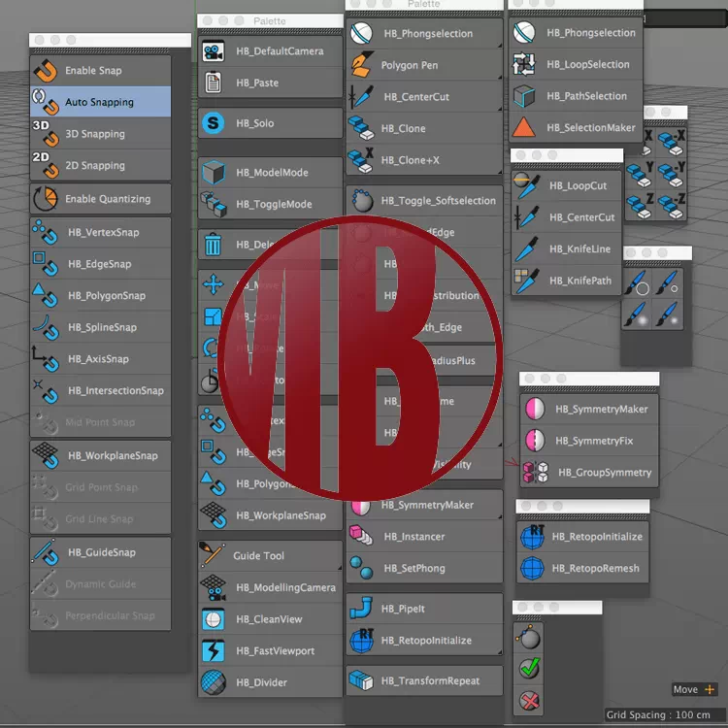Click HB_RetopoInitialize below HB_PipeIt
The image size is (728, 728).
(424, 641)
